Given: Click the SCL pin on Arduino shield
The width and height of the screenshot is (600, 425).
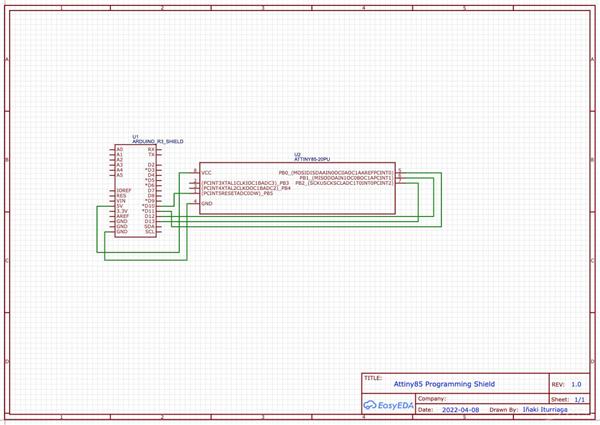Looking at the screenshot, I should click(x=150, y=231).
